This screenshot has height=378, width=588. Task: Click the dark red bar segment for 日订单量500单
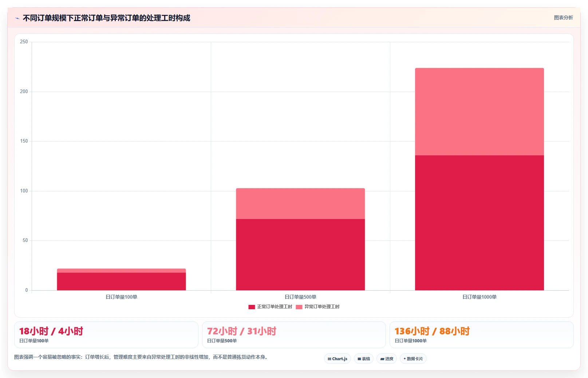[300, 254]
